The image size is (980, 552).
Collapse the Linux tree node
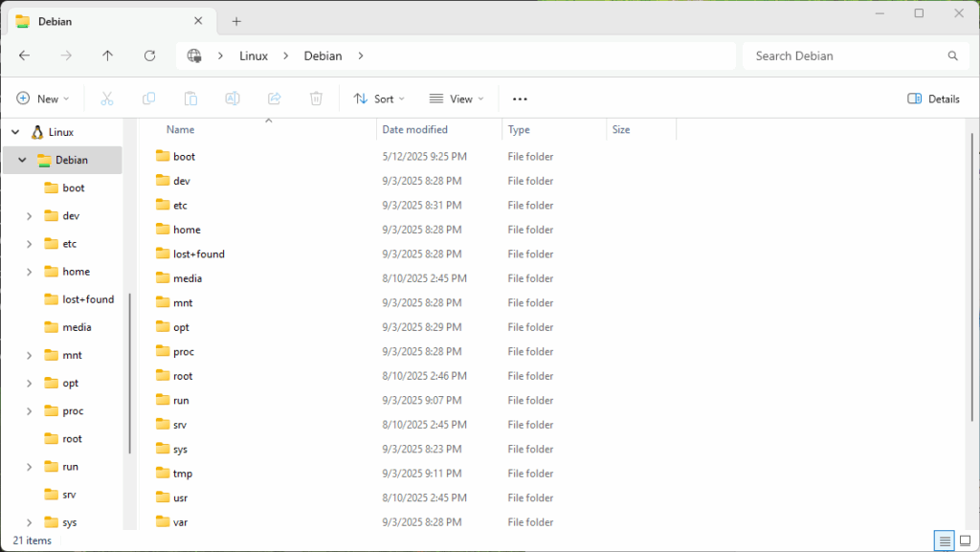tap(15, 132)
